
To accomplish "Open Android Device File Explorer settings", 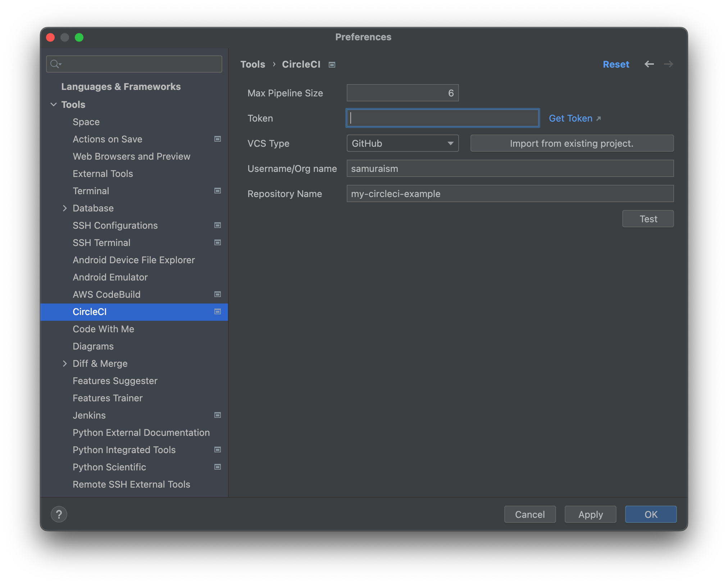I will [134, 260].
